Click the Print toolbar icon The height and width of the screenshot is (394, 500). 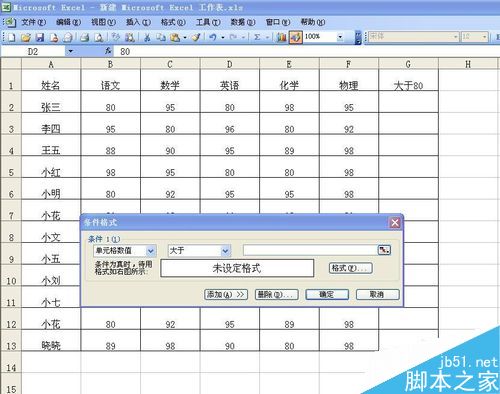click(85, 37)
